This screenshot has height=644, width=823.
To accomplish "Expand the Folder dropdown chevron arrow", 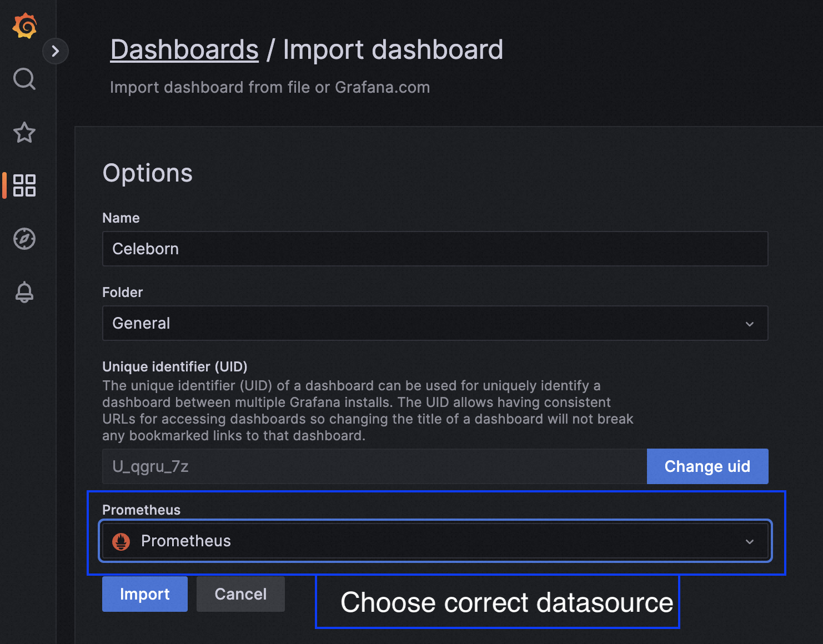I will point(749,324).
